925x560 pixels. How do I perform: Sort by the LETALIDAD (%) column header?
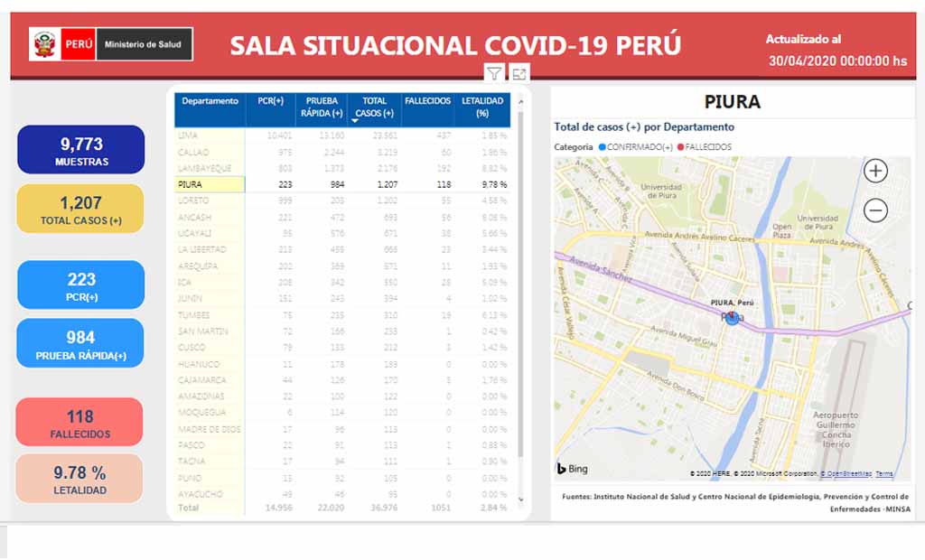click(482, 110)
